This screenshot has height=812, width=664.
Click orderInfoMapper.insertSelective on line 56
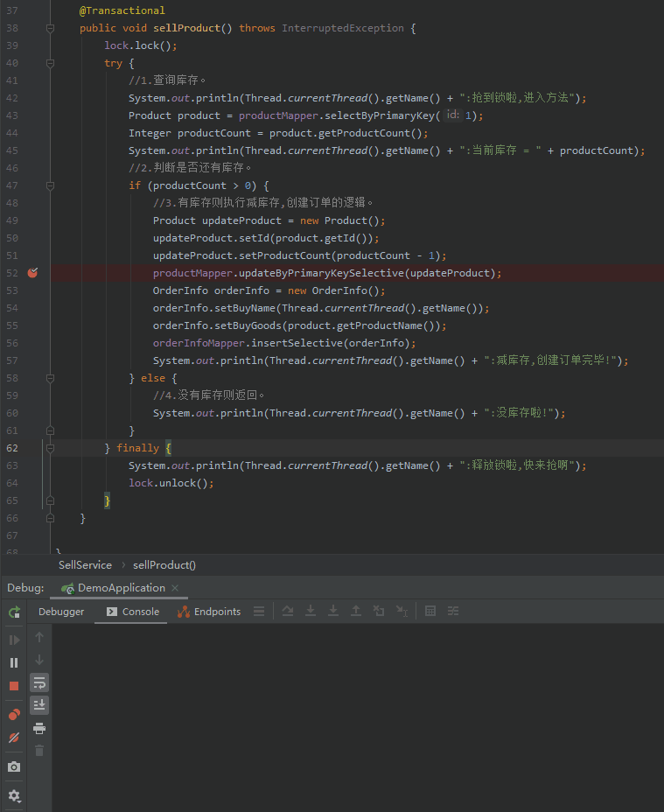coord(248,343)
